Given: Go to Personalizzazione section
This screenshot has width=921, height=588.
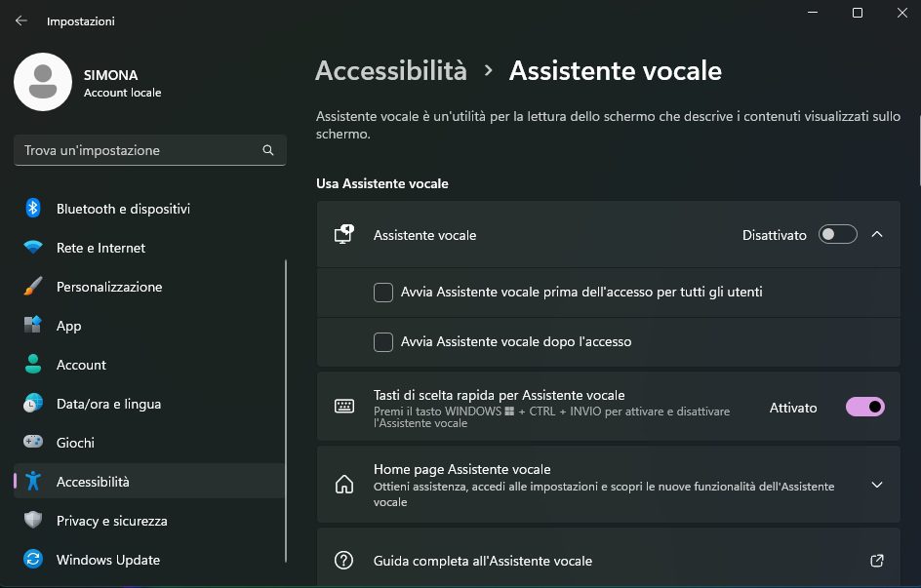Looking at the screenshot, I should (x=149, y=287).
